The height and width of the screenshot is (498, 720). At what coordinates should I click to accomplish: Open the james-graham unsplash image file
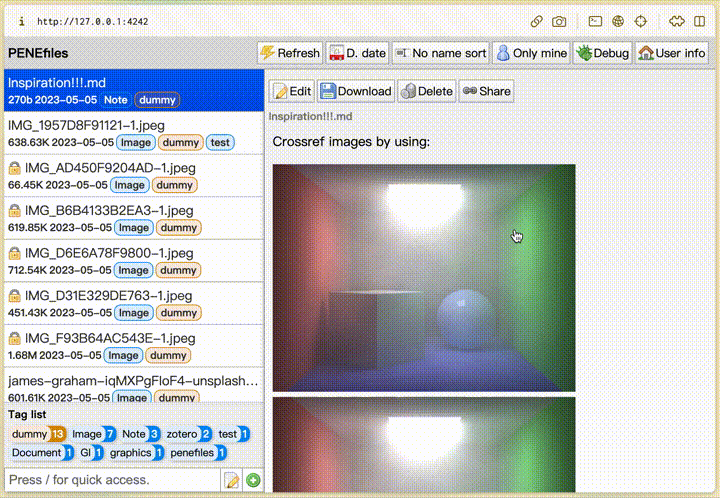(134, 386)
